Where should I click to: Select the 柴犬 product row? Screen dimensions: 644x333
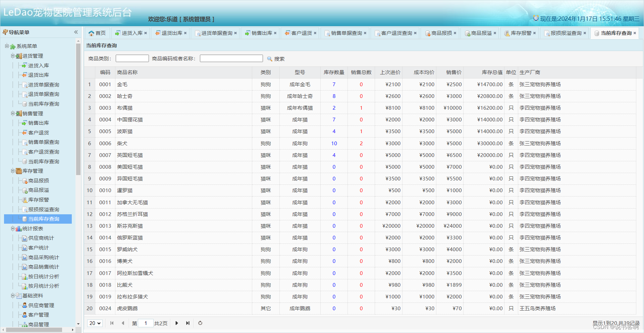[x=360, y=144]
